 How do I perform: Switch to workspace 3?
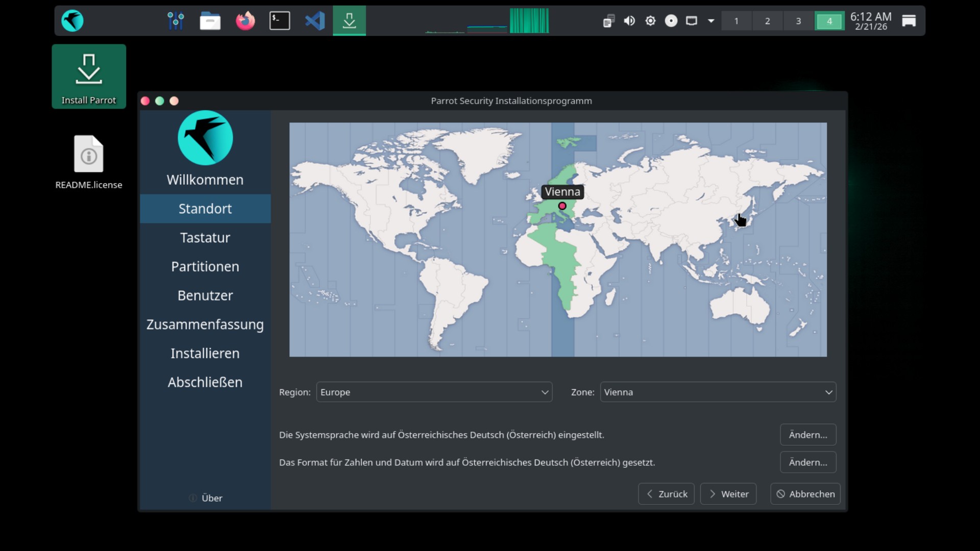(798, 21)
